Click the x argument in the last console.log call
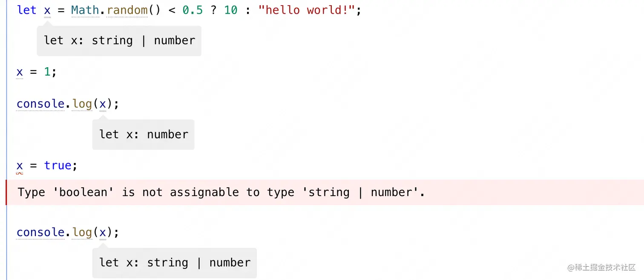Viewport: 644px width, 280px height. click(x=103, y=232)
